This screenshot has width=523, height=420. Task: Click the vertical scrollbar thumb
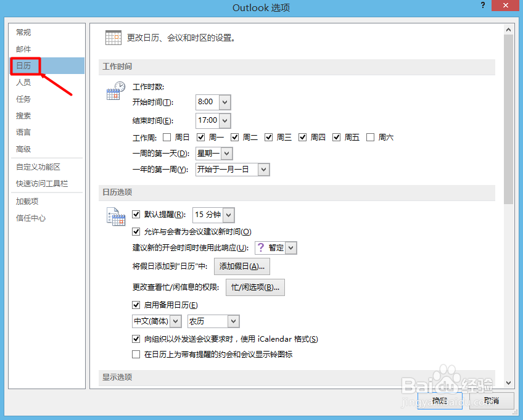tap(508, 119)
